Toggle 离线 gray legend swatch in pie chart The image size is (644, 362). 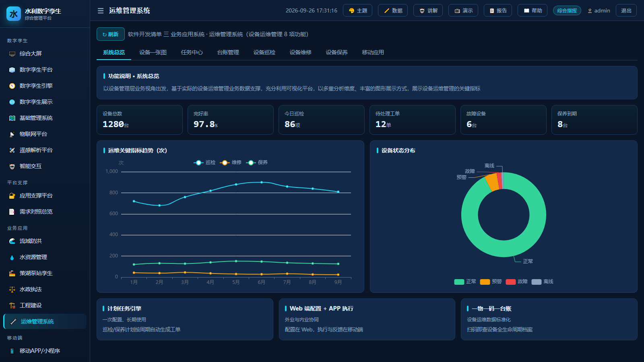click(537, 282)
